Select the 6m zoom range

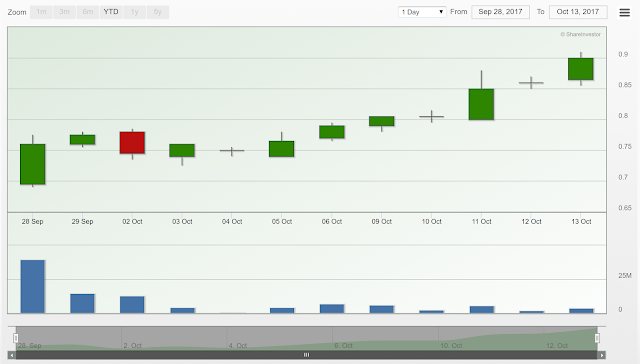coord(88,12)
